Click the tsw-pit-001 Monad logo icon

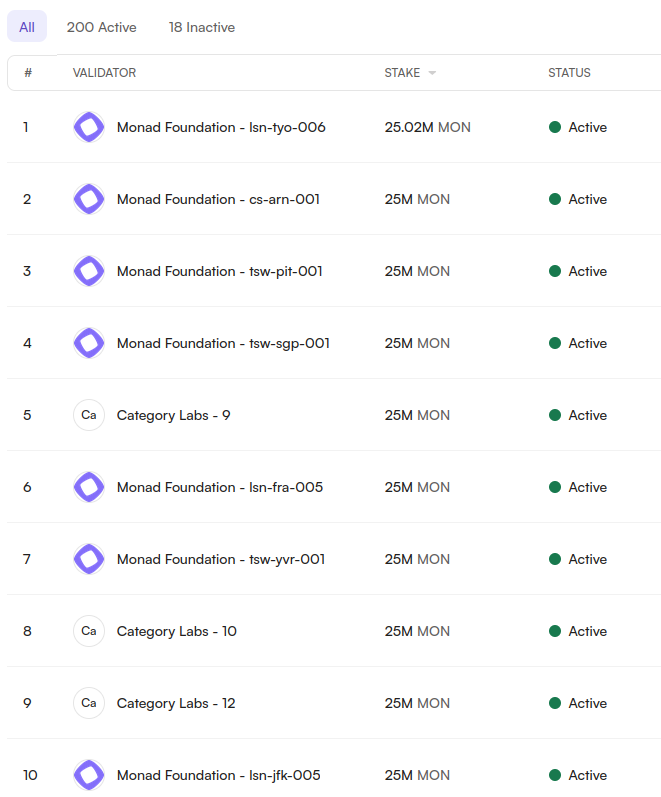[x=89, y=271]
